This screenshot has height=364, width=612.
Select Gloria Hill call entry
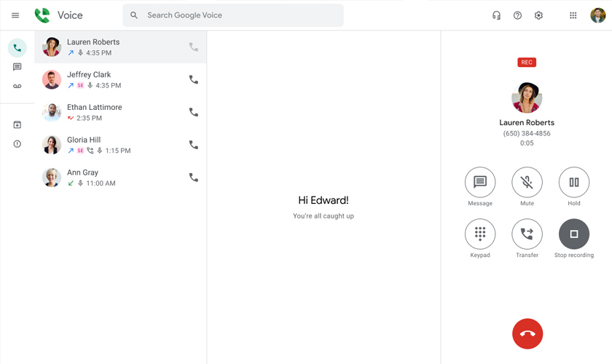point(120,145)
